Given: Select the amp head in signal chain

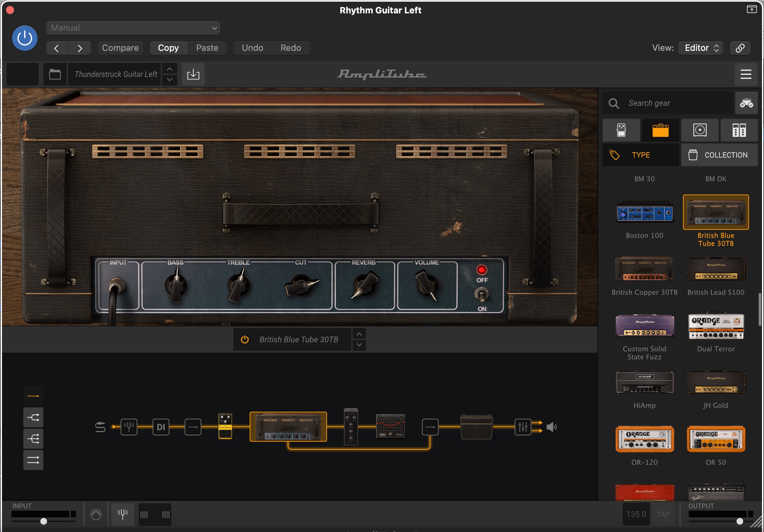Looking at the screenshot, I should [288, 427].
